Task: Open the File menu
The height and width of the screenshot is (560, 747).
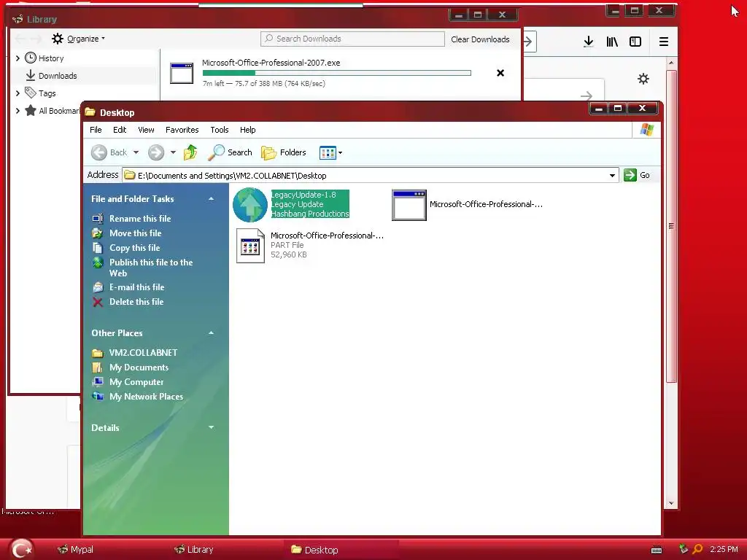Action: click(x=96, y=130)
